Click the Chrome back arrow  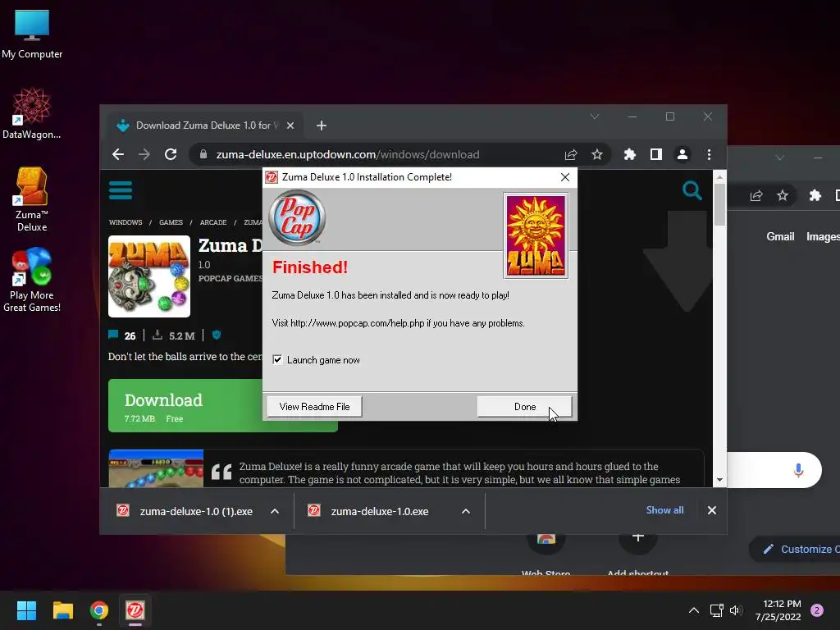click(x=118, y=155)
